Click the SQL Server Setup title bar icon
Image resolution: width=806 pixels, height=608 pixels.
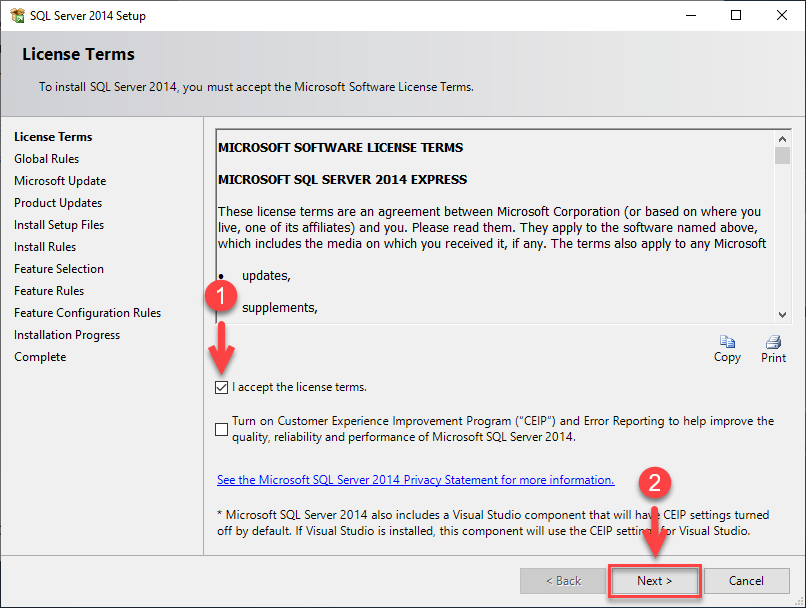point(17,15)
